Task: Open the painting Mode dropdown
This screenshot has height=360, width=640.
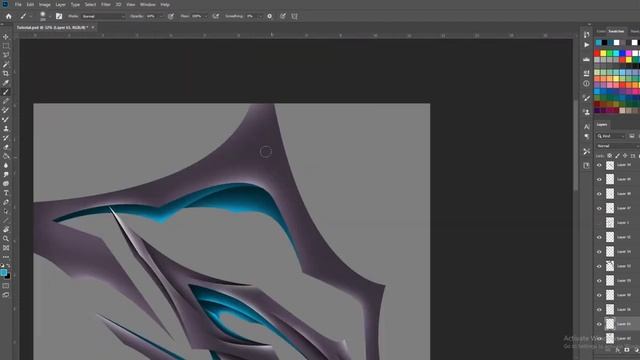Action: (103, 16)
